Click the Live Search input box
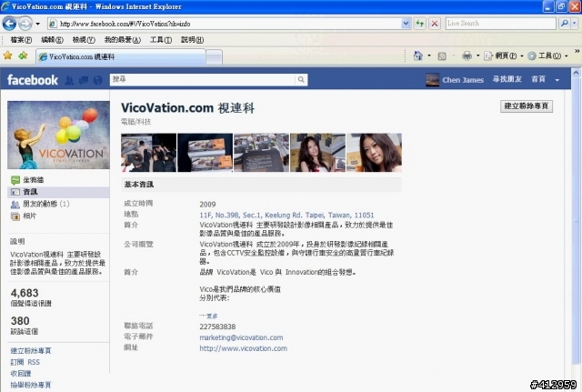The image size is (582, 392). [500, 24]
